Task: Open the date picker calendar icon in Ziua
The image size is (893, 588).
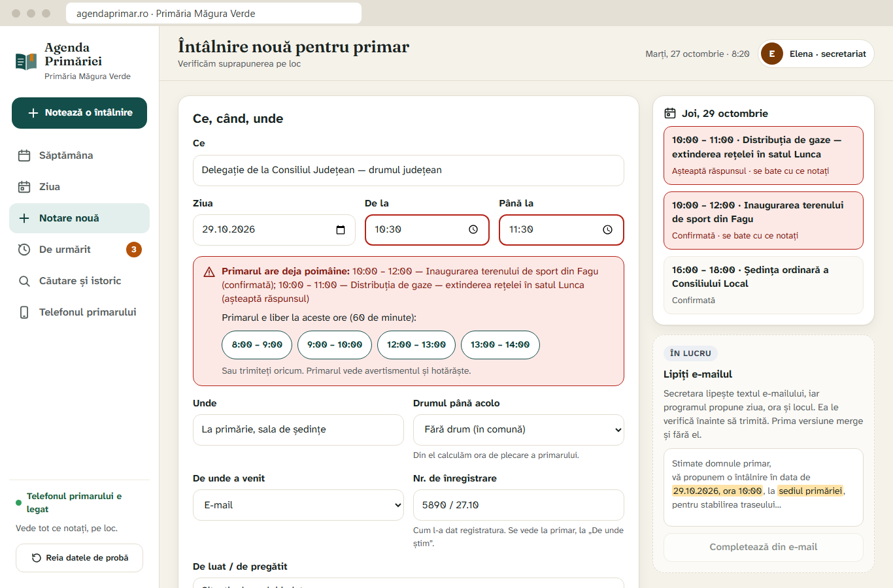Action: click(341, 230)
